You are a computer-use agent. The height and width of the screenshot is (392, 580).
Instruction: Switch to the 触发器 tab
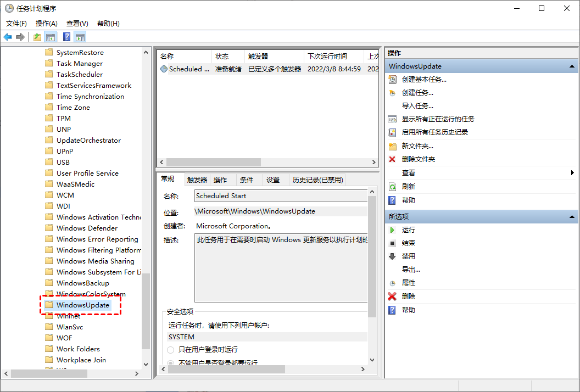click(x=197, y=180)
